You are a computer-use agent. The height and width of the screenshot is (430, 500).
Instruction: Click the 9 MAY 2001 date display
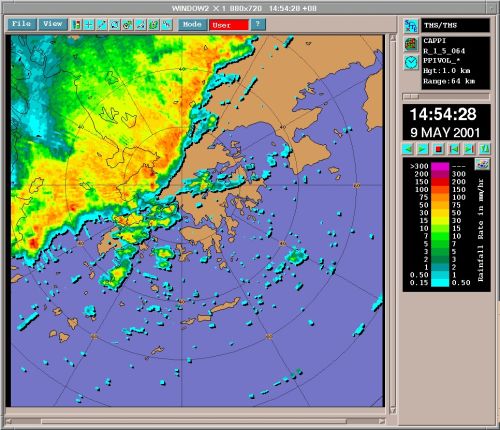[445, 133]
